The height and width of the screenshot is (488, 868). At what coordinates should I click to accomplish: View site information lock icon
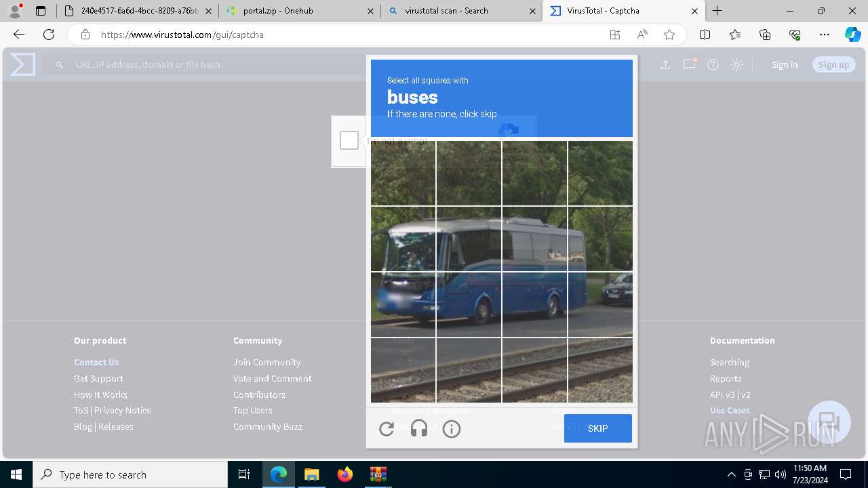85,35
